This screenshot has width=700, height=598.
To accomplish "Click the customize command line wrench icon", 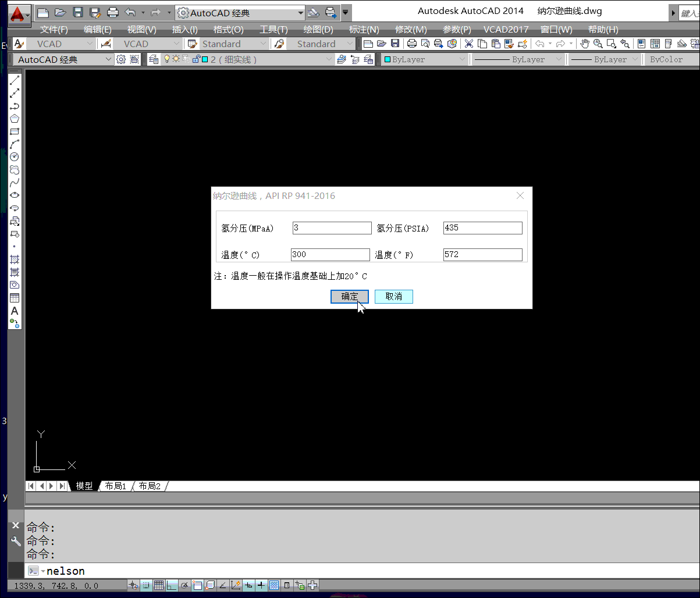I will pyautogui.click(x=16, y=541).
